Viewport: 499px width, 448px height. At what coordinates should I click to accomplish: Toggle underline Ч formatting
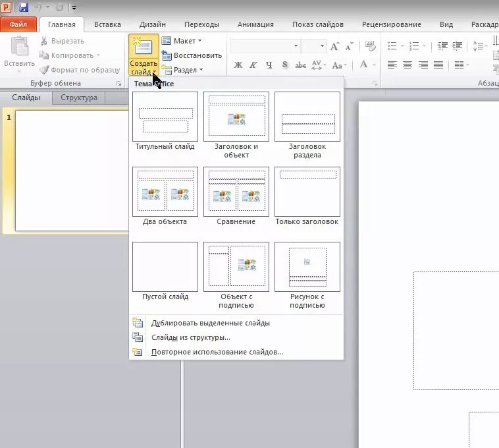tap(269, 65)
